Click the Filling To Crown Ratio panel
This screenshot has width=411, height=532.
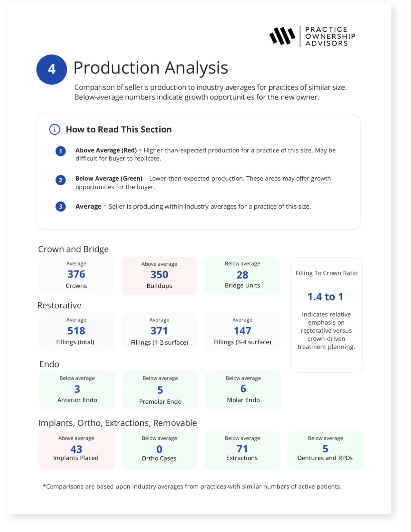(x=326, y=314)
